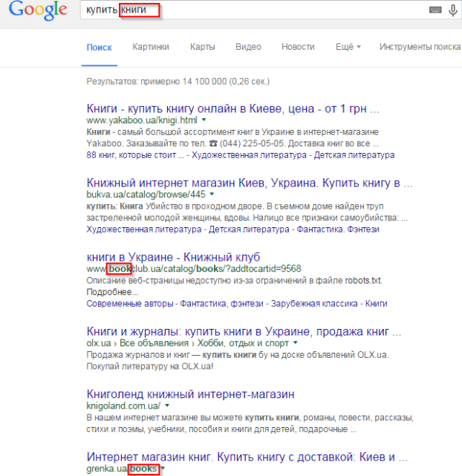Switch to the 'Картинки' tab
The height and width of the screenshot is (476, 462).
[151, 47]
